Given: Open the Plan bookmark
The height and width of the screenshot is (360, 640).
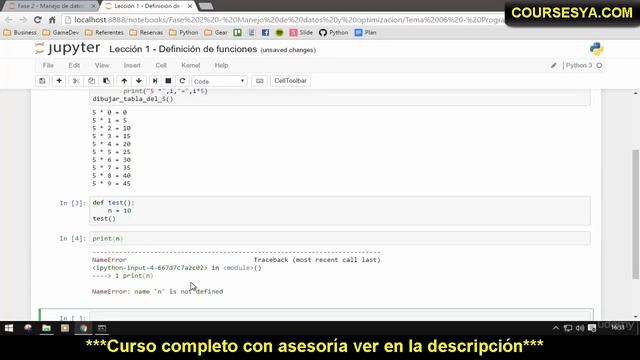Looking at the screenshot, I should [x=366, y=33].
